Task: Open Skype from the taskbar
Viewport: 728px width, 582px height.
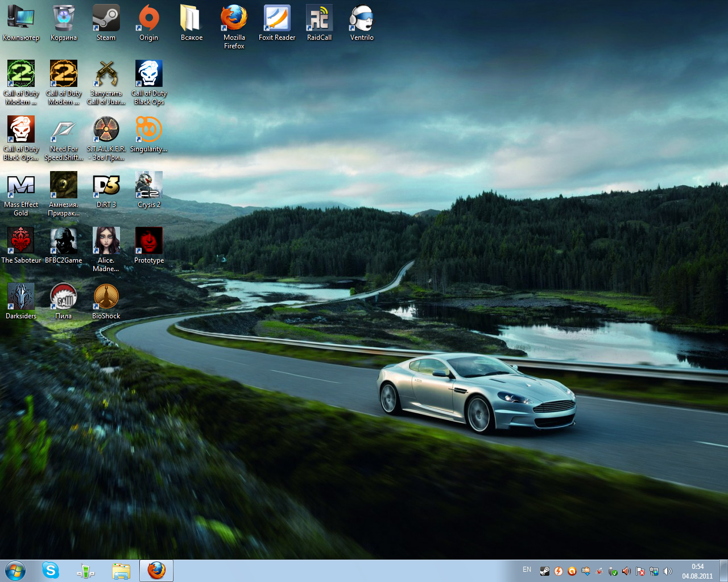Action: click(51, 571)
